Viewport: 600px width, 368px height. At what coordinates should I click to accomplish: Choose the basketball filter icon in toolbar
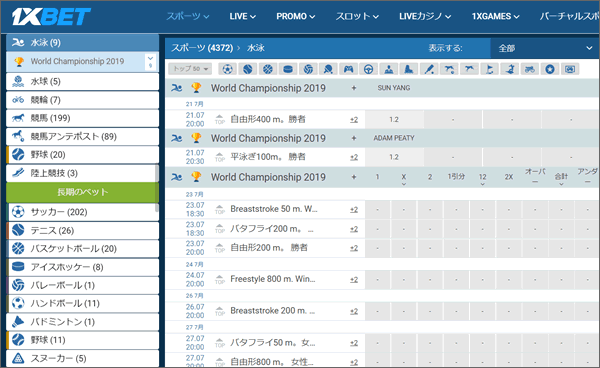pyautogui.click(x=268, y=69)
